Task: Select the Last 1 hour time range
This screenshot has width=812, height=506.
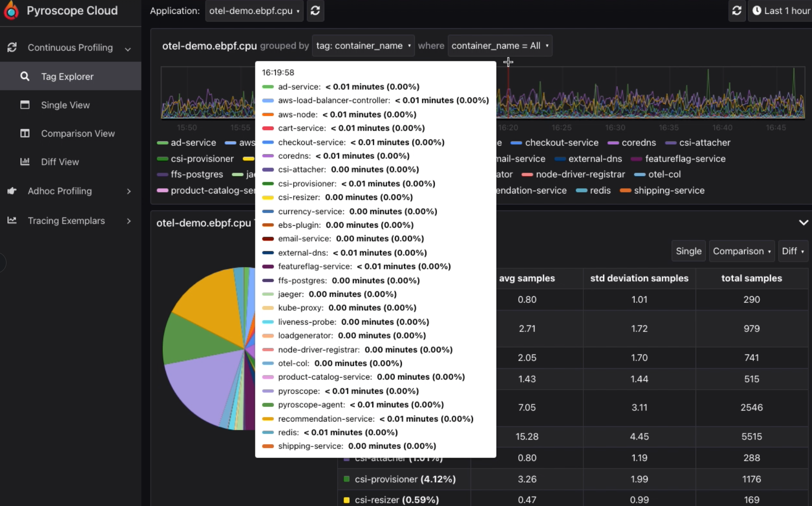Action: tap(781, 11)
